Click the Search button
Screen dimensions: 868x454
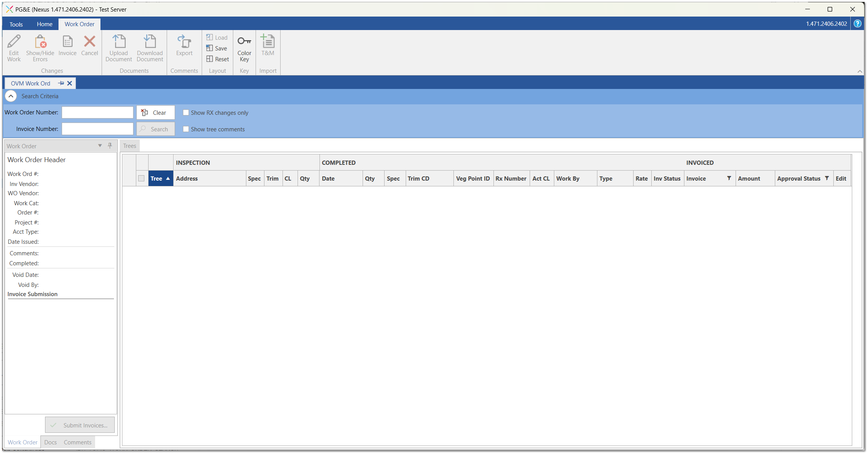pyautogui.click(x=154, y=129)
